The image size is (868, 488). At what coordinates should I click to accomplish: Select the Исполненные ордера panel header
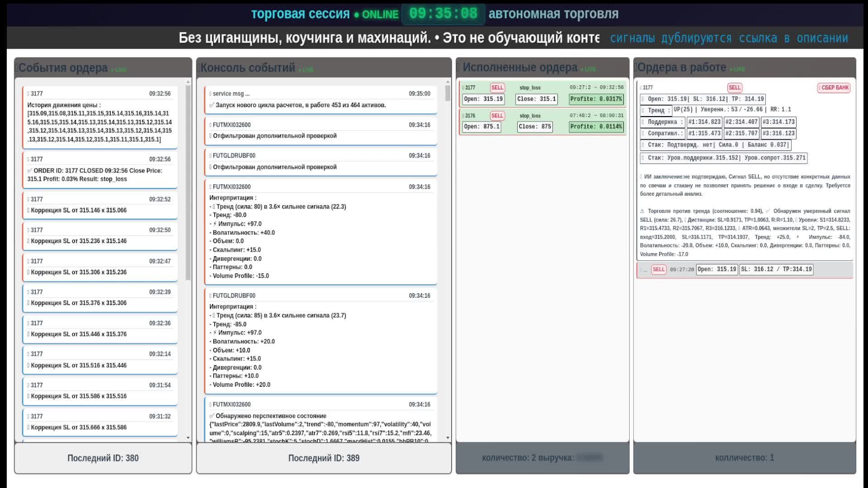tap(519, 67)
